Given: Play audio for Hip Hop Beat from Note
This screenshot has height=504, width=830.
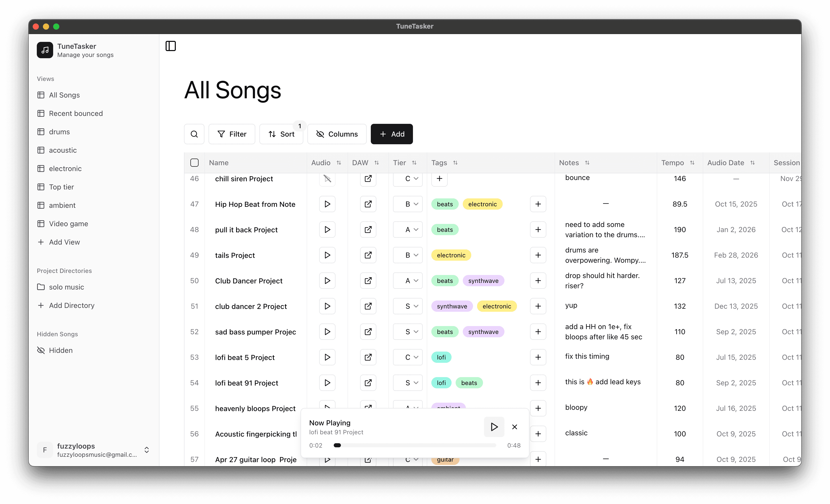Looking at the screenshot, I should point(327,204).
